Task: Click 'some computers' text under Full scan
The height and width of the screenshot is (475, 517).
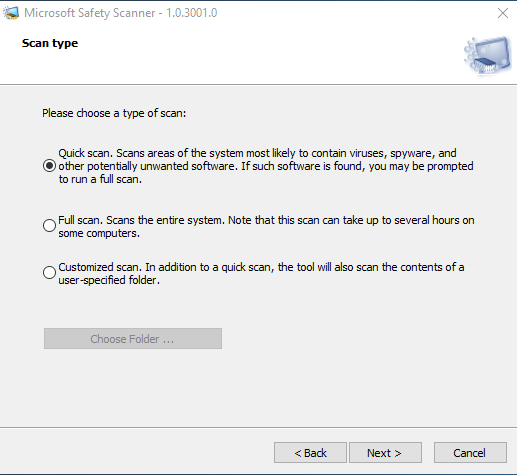Action: 99,233
